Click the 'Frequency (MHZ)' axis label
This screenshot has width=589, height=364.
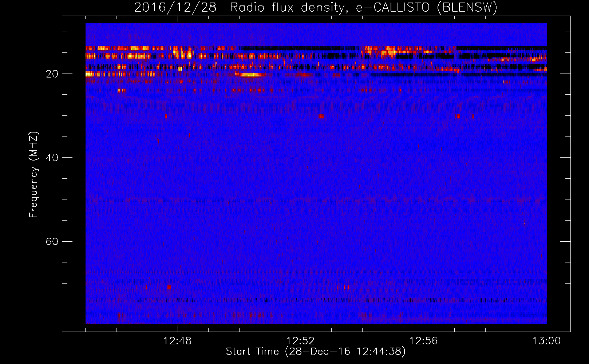tap(33, 175)
